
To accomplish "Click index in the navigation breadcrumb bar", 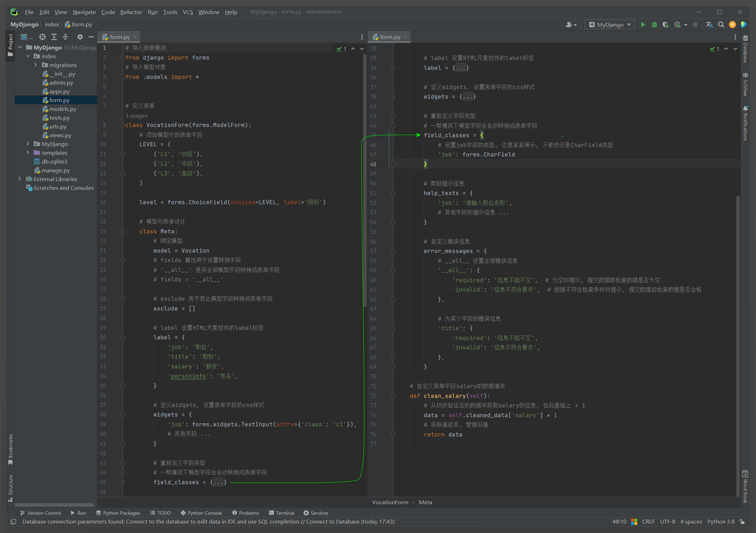I will pyautogui.click(x=52, y=25).
